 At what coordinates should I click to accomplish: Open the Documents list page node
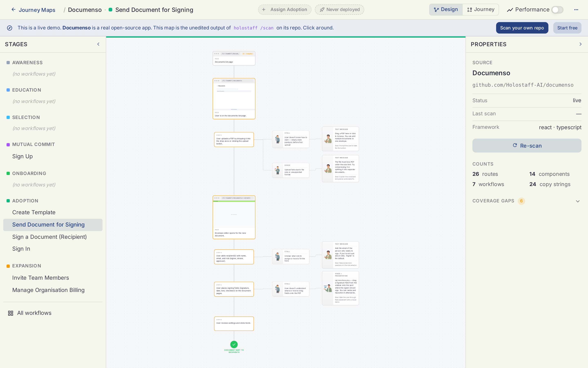[x=234, y=58]
